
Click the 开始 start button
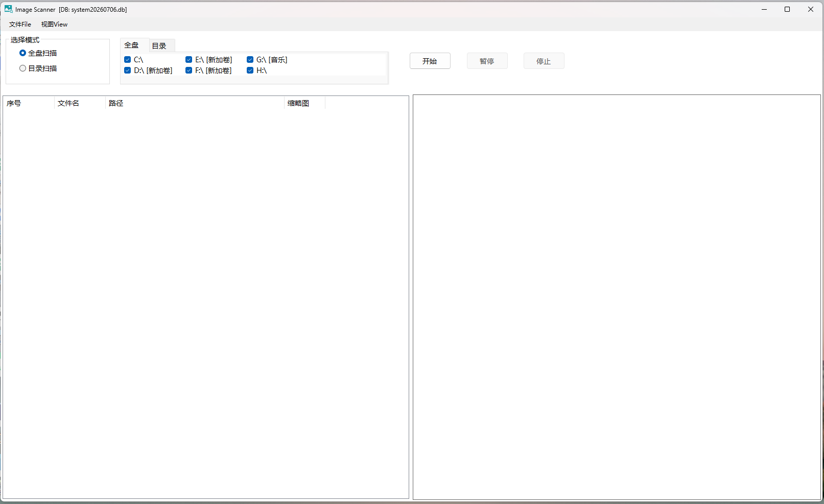pos(430,61)
